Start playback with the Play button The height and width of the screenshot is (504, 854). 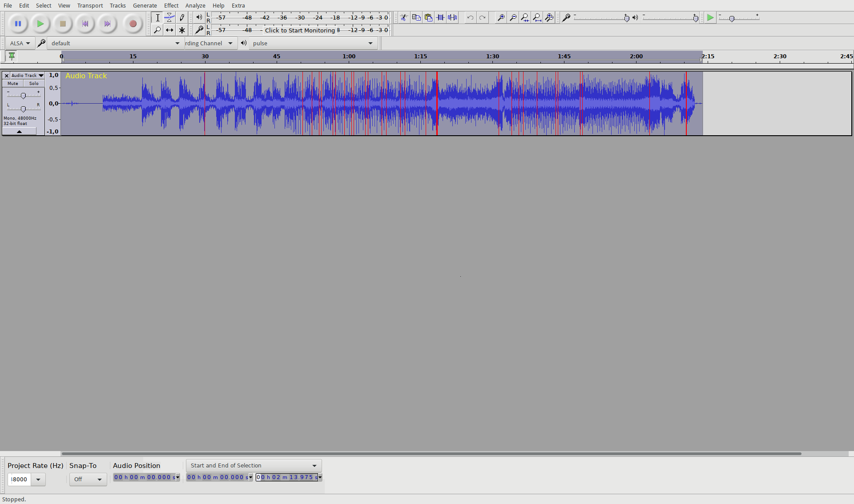tap(40, 24)
